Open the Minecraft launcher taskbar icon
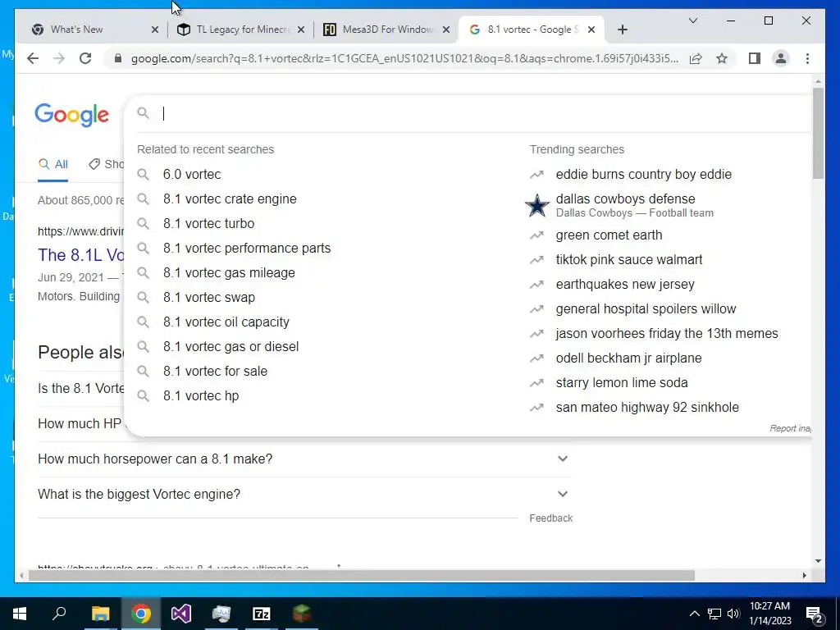The height and width of the screenshot is (630, 840). click(x=302, y=614)
